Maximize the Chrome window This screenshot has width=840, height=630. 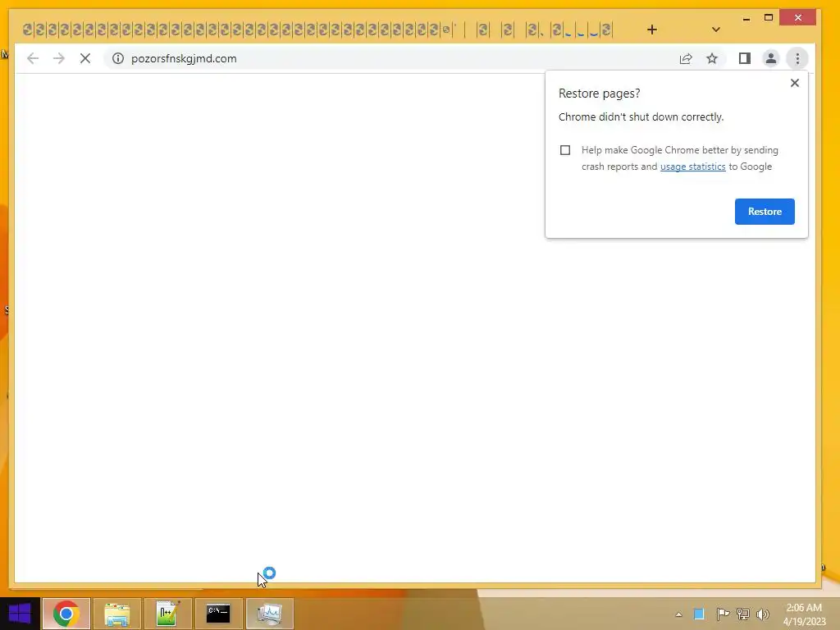coord(769,18)
